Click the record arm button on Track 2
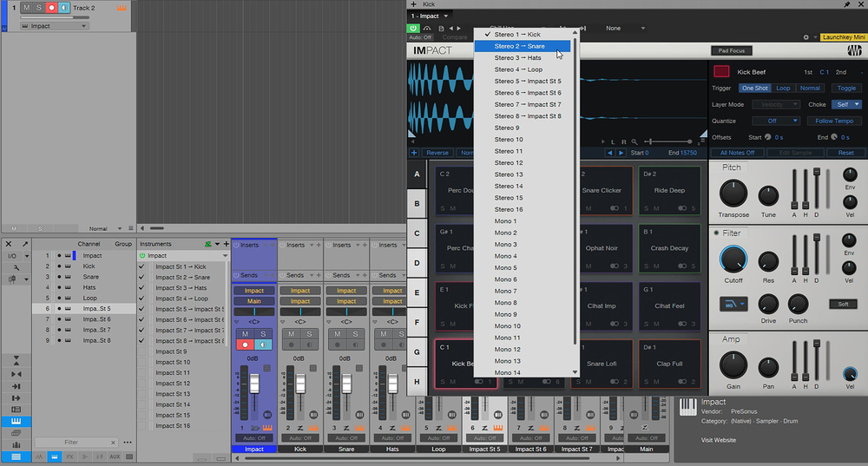Screen dimensions: 868x466 coord(51,9)
